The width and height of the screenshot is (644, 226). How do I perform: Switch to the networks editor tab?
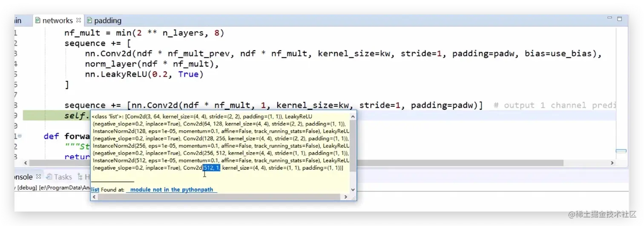point(57,20)
